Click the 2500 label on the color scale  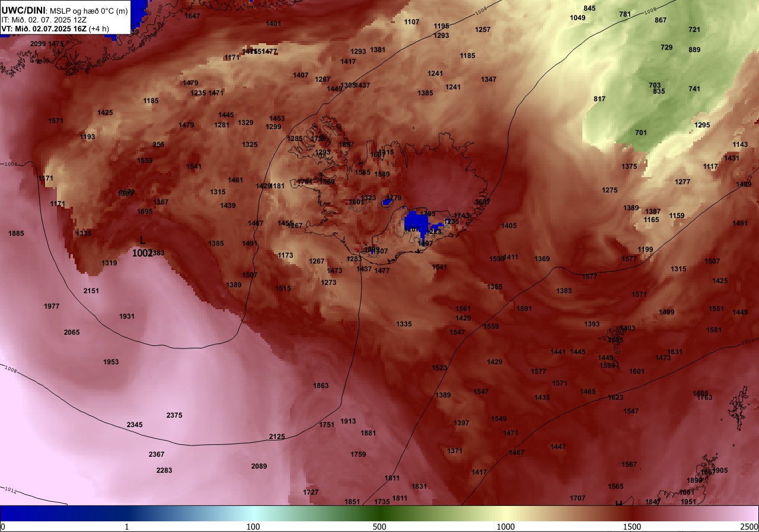coord(749,527)
